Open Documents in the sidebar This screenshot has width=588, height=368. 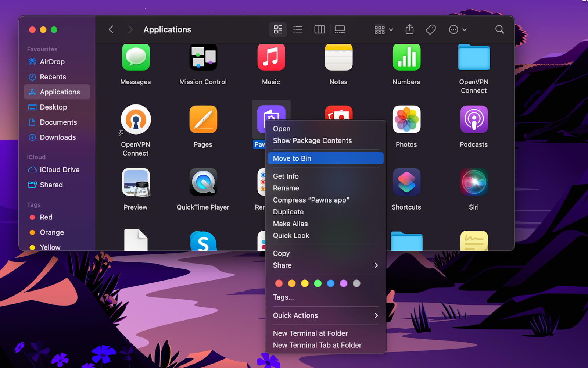click(x=57, y=122)
